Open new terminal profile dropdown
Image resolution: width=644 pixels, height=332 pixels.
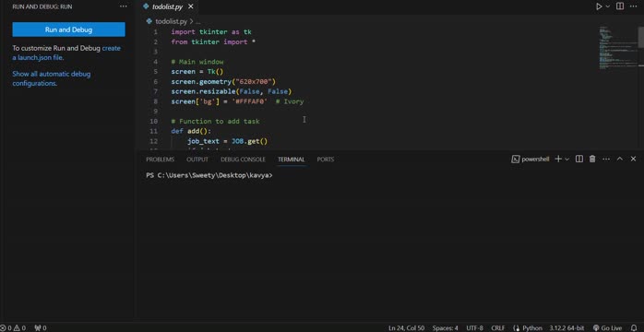pyautogui.click(x=567, y=160)
